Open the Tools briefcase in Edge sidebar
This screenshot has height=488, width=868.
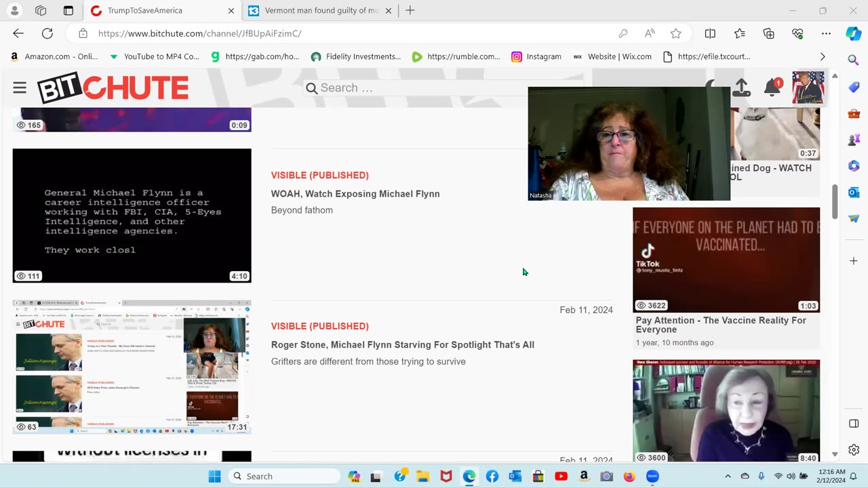click(854, 113)
